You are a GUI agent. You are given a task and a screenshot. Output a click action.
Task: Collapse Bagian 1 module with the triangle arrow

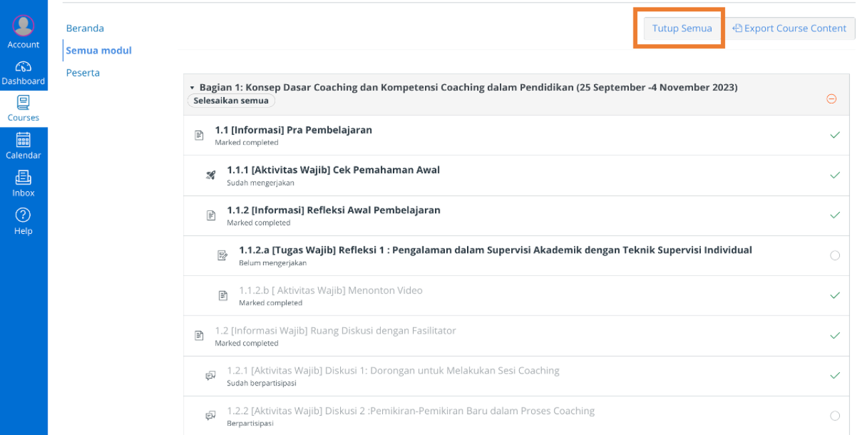click(x=192, y=88)
